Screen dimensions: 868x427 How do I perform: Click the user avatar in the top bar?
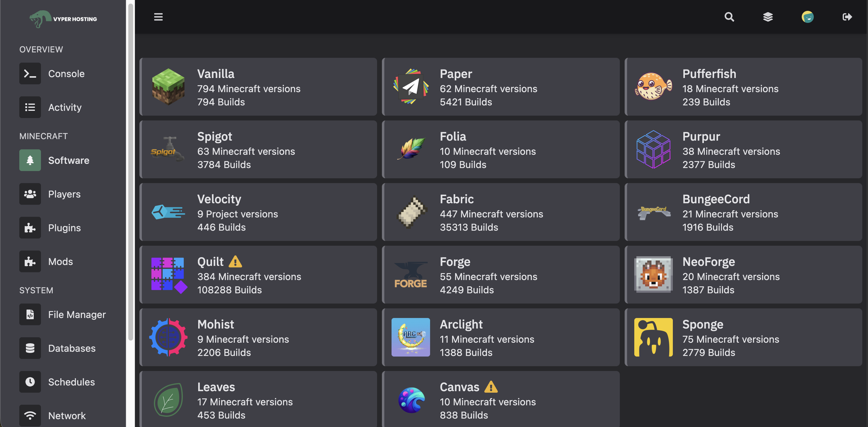[808, 17]
